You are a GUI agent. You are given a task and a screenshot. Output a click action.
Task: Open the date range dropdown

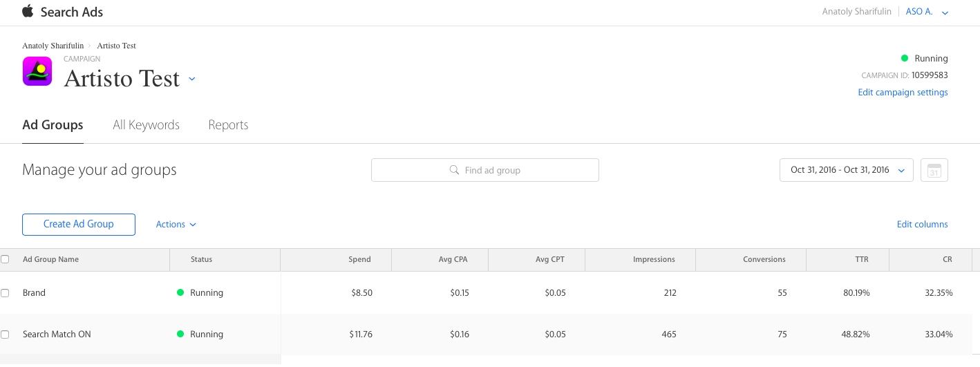[x=846, y=170]
